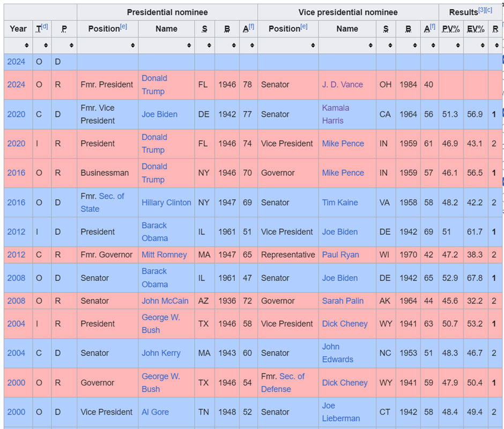This screenshot has height=429, width=504.
Task: Open Dick Cheney link in 2004 row
Action: 345,323
